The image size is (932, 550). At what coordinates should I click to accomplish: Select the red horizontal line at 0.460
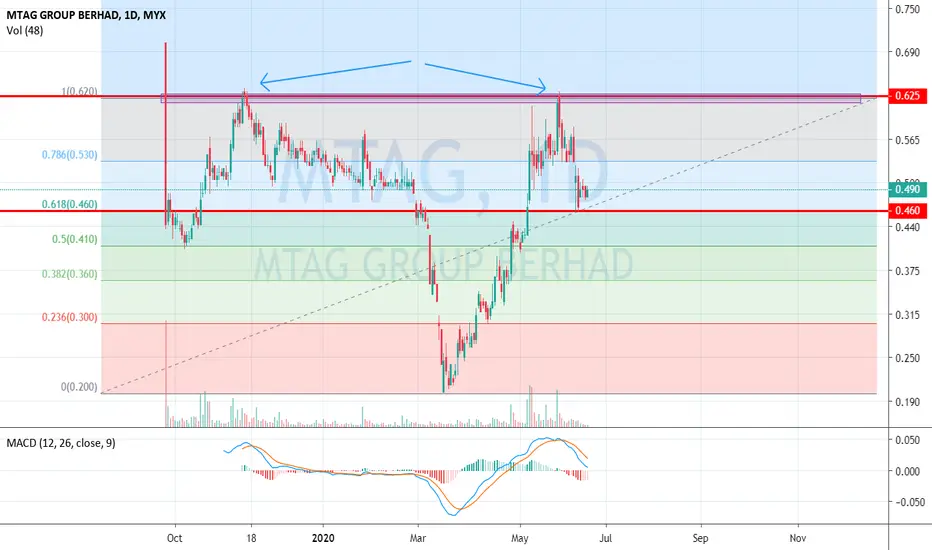click(444, 211)
